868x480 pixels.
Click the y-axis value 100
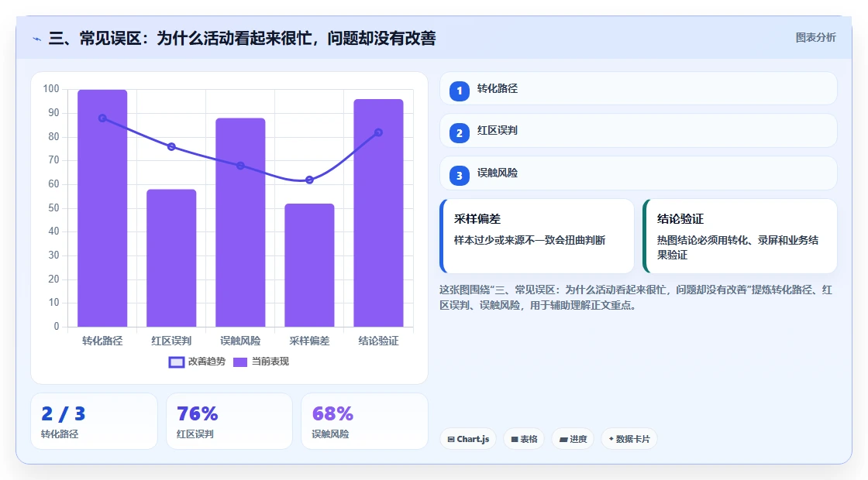[51, 89]
